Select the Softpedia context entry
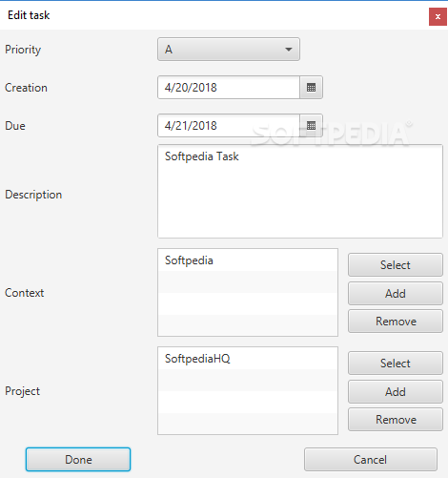Viewport: 448px width, 478px height. point(248,260)
